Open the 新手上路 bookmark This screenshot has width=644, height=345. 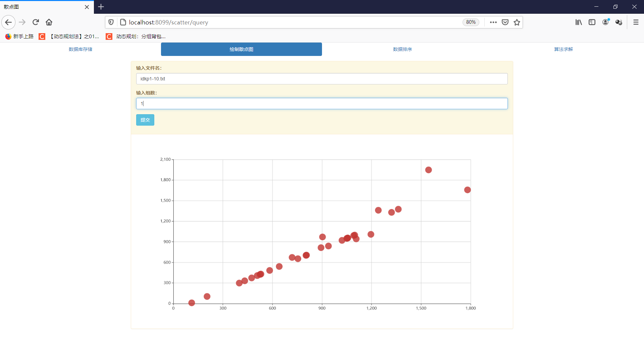(19, 37)
